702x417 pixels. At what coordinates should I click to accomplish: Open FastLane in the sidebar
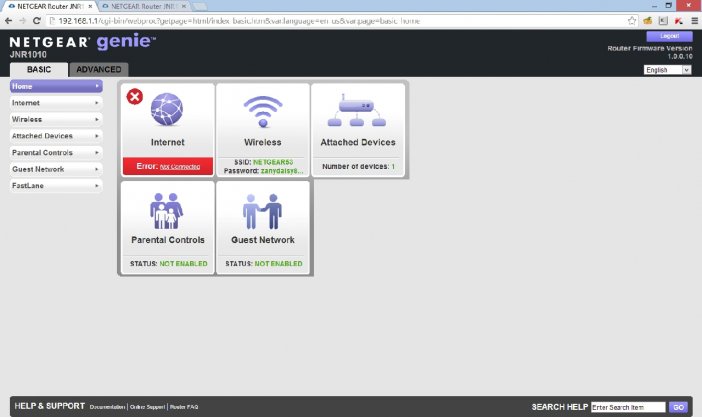tap(56, 185)
